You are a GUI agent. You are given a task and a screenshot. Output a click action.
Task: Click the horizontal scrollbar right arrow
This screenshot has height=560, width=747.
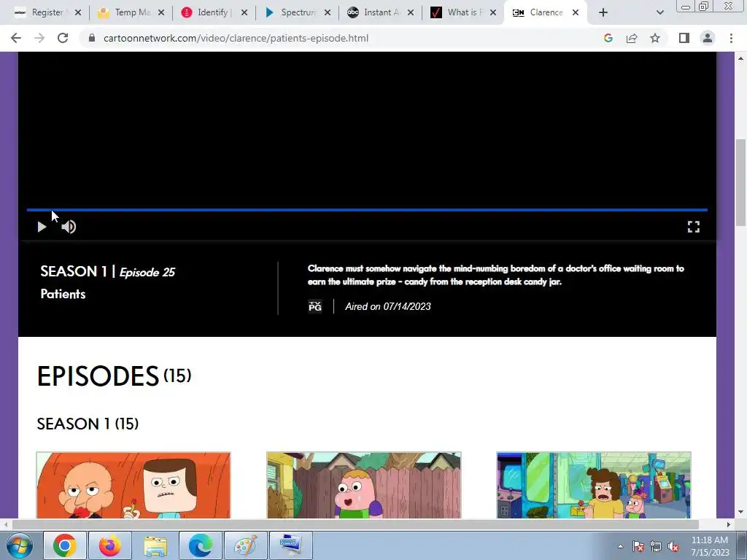[729, 524]
